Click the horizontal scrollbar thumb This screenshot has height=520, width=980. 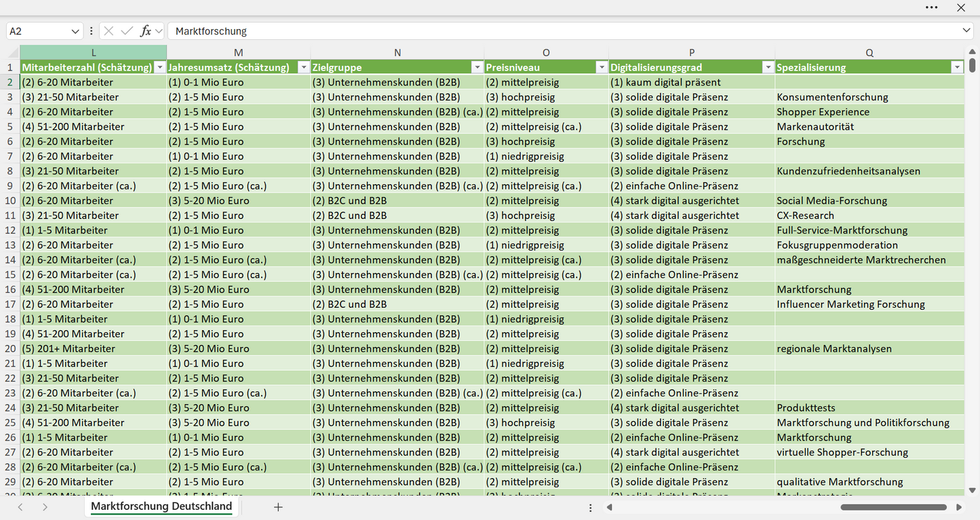coord(893,507)
